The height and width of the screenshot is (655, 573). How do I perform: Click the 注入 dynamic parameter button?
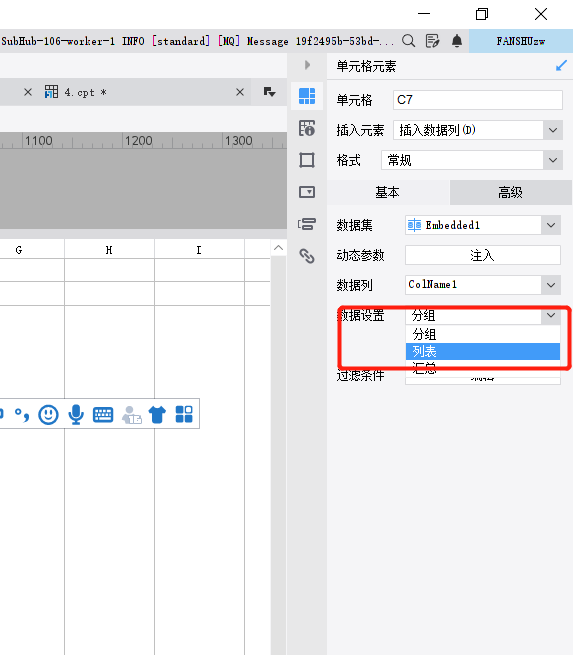[482, 255]
